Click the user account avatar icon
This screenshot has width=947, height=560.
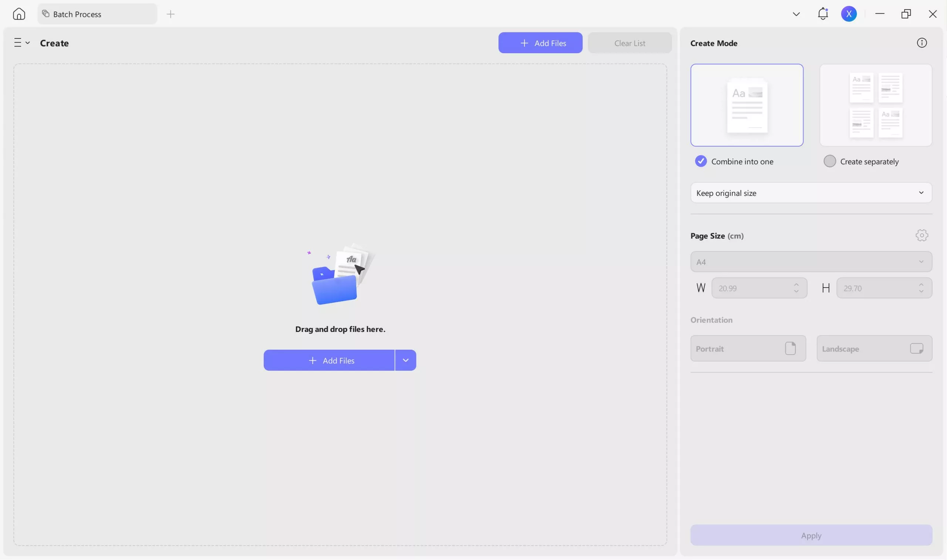(849, 14)
